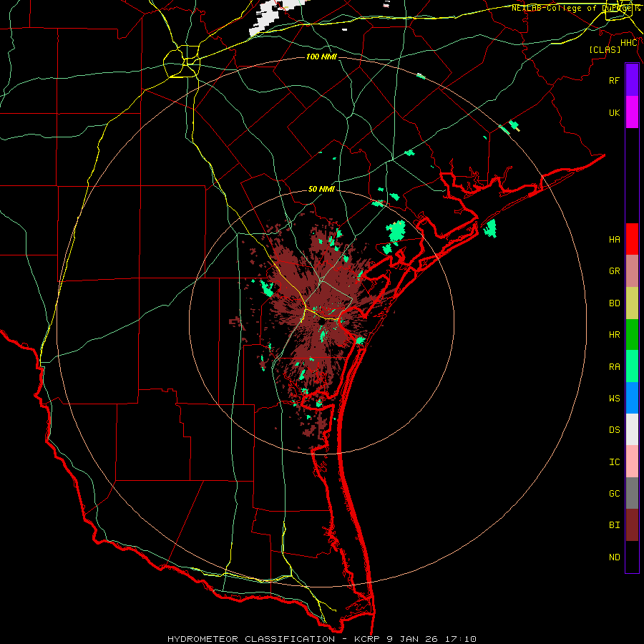Select the HA legend label
Image resolution: width=644 pixels, height=644 pixels.
pos(615,239)
